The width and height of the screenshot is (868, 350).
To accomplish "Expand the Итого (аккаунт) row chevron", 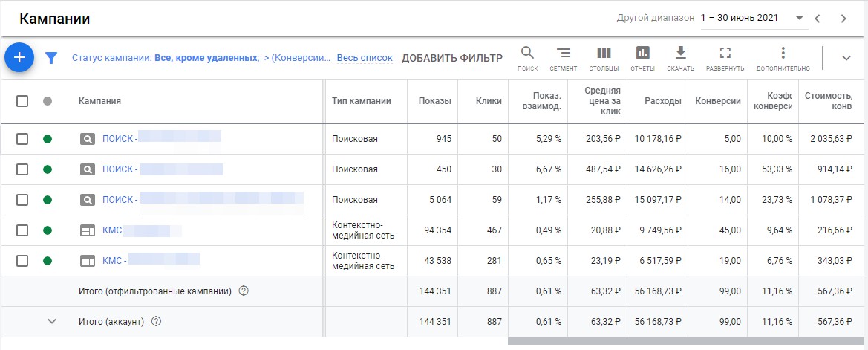I will pos(52,321).
